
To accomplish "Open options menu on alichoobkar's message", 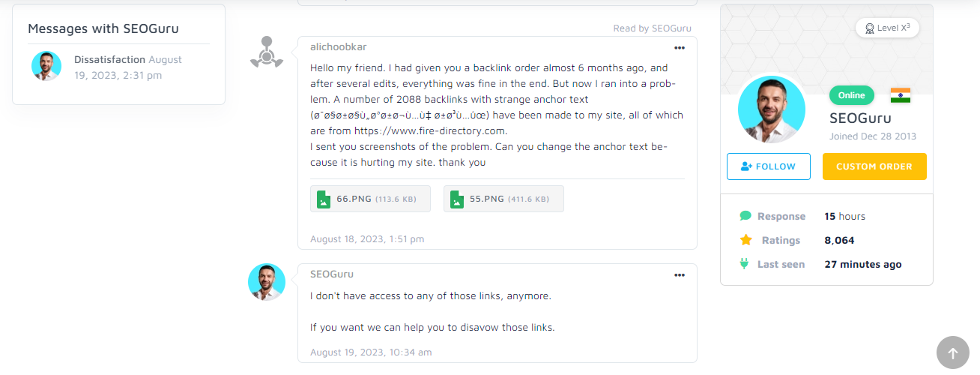I will 680,48.
